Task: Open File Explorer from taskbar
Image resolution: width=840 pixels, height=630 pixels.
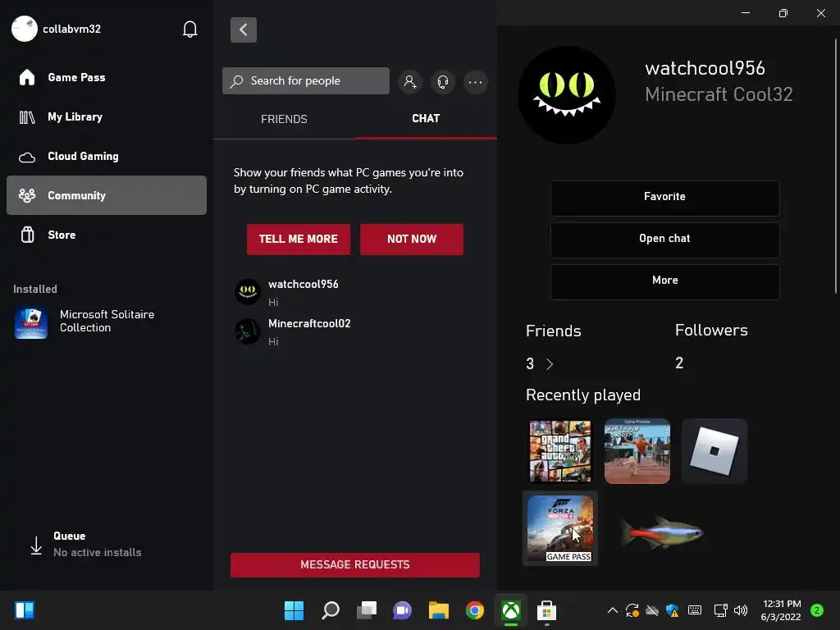Action: tap(438, 610)
